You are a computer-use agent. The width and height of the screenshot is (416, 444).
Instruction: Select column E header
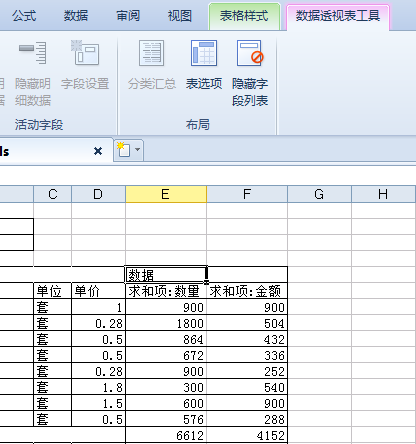tap(166, 194)
